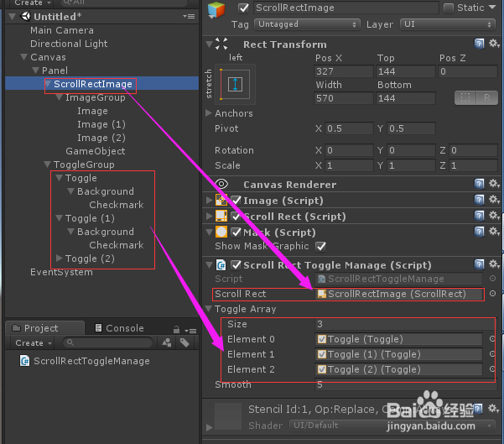Image resolution: width=504 pixels, height=444 pixels.
Task: Select EventSystem in Hierarchy
Action: coord(61,272)
